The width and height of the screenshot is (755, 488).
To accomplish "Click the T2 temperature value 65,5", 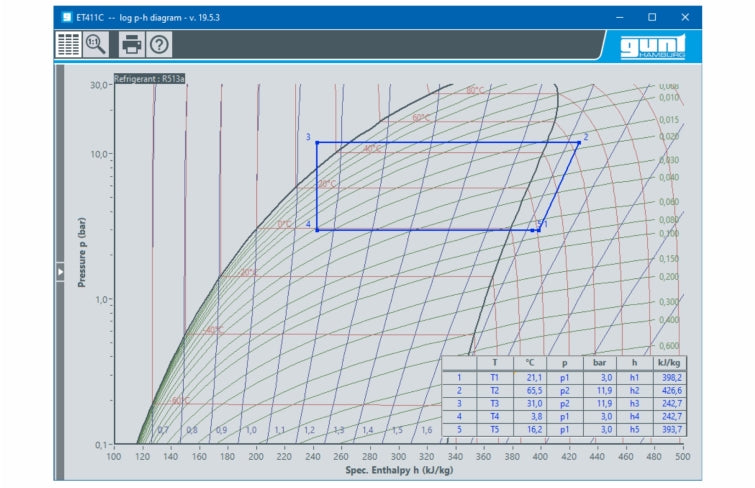I will click(530, 390).
